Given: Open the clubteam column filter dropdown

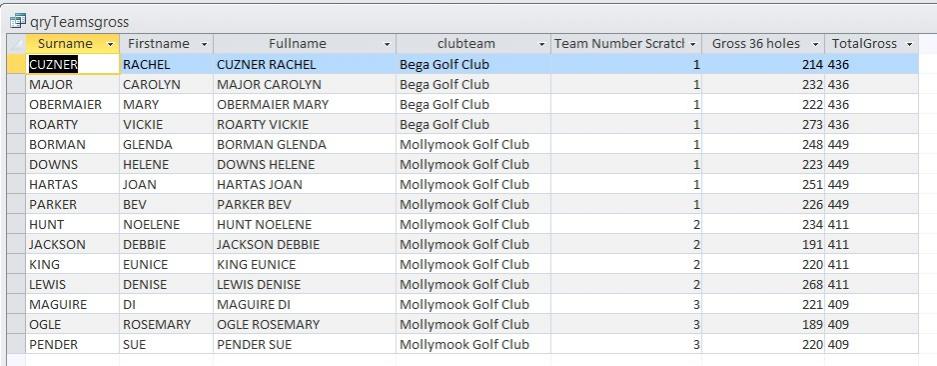Looking at the screenshot, I should (542, 44).
